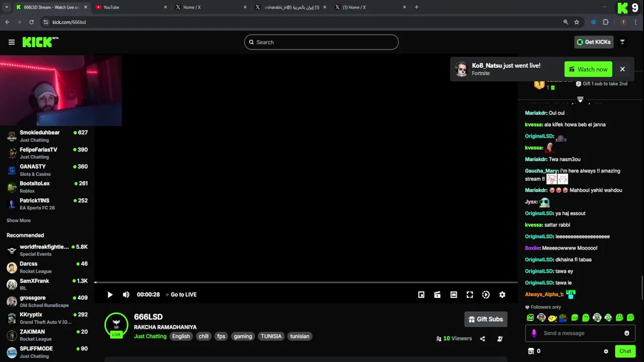The image size is (644, 362).
Task: Open Smokieduhbear channel in sidebar
Action: (47, 136)
